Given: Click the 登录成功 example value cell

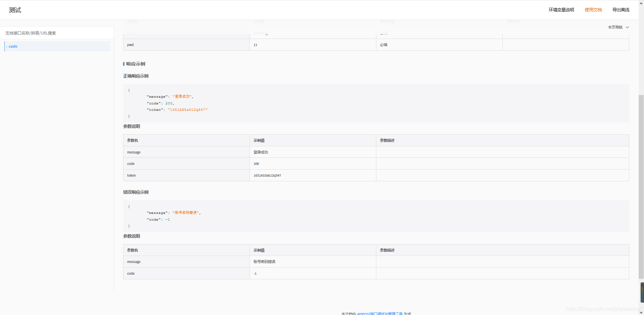Looking at the screenshot, I should pos(313,152).
